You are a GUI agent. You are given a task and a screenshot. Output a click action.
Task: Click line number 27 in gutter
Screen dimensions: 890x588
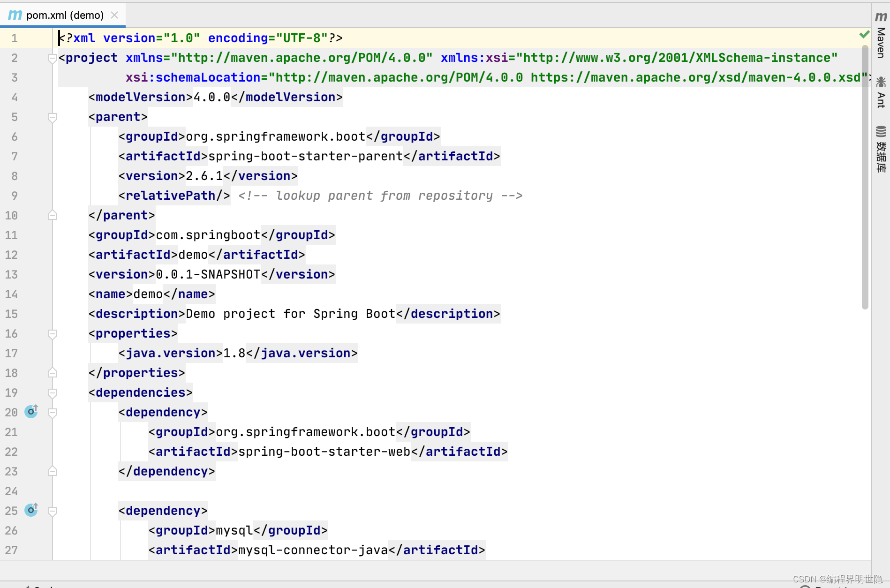11,550
